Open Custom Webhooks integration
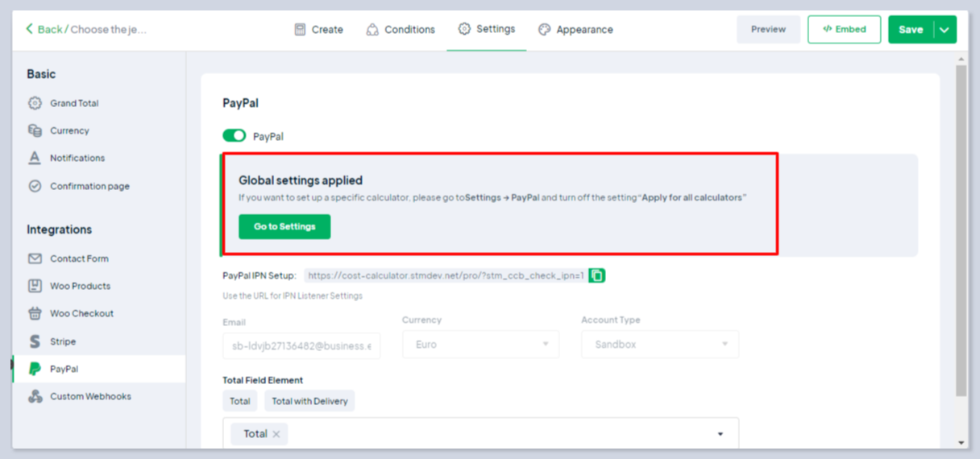Screen dimensions: 980x459 point(89,396)
